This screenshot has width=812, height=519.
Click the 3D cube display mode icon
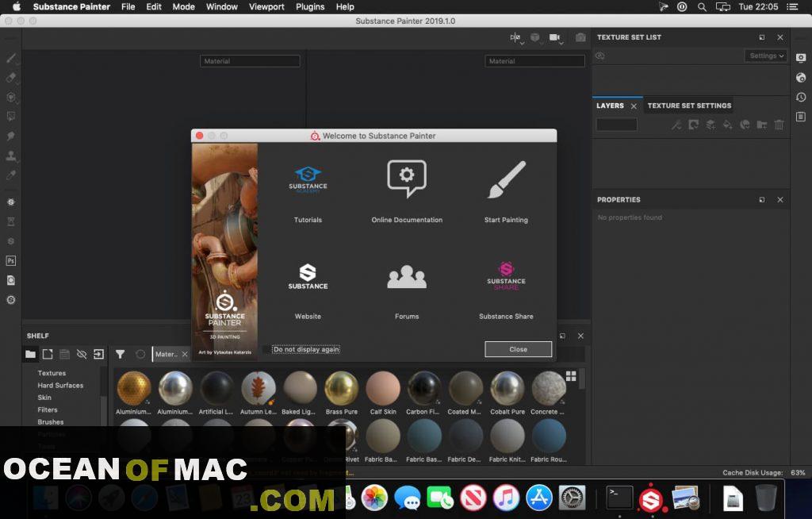pos(535,37)
